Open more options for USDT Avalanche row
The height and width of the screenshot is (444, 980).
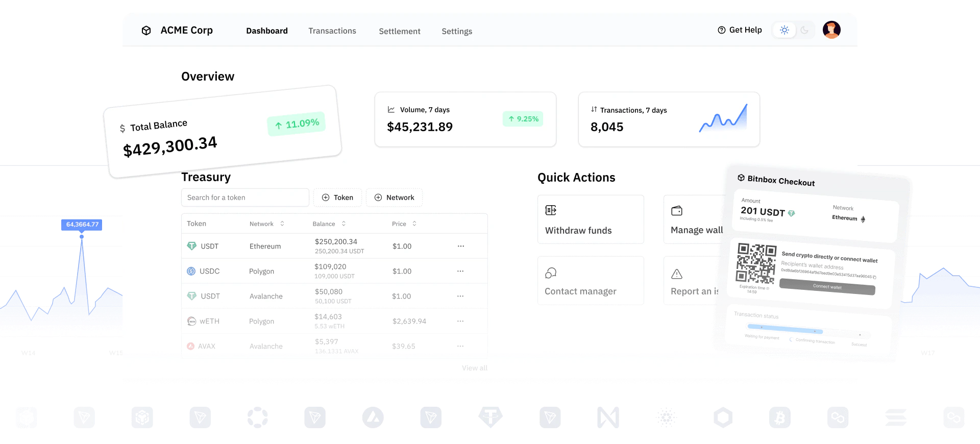point(460,296)
